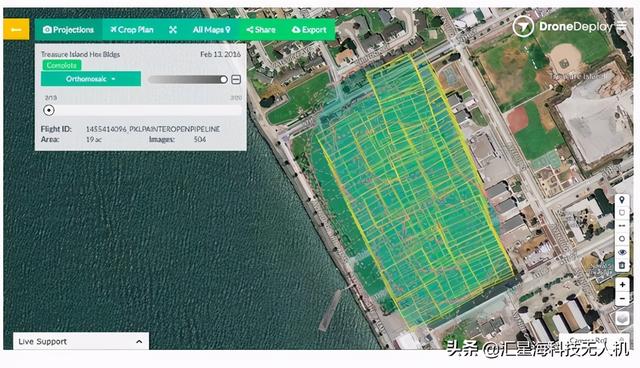Click the DroneDeploy logo
Screen dimensions: 640x368
coord(562,27)
